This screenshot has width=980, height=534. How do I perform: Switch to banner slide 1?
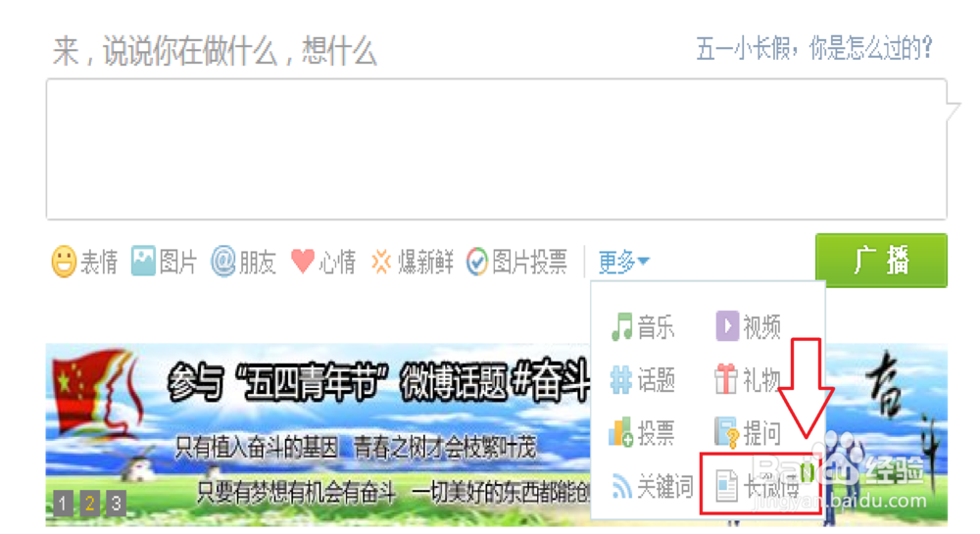63,504
